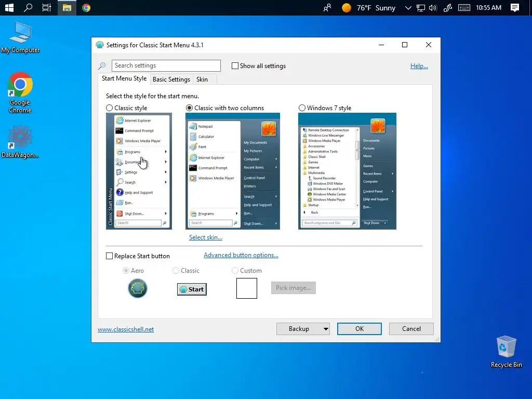Screen dimensions: 532x399
Task: Select the My Computer desktop icon
Action: click(20, 37)
